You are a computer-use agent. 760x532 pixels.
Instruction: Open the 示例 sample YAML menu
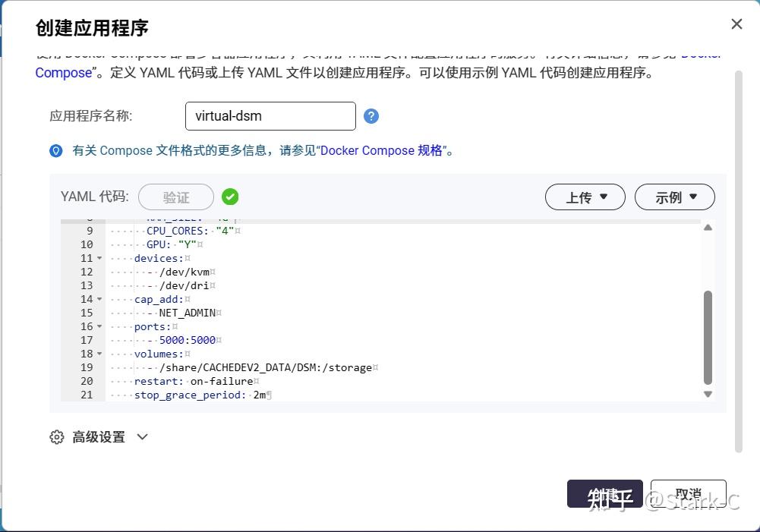point(674,197)
